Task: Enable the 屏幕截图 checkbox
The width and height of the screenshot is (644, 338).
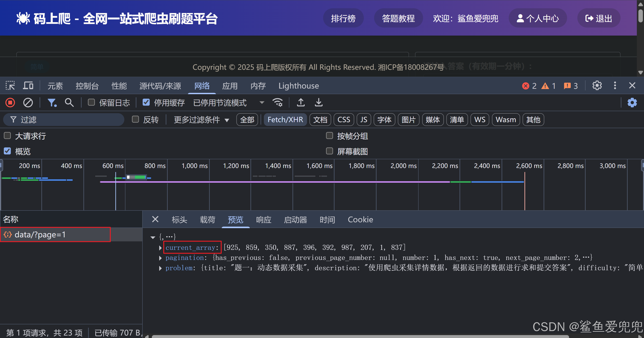Action: pos(330,151)
